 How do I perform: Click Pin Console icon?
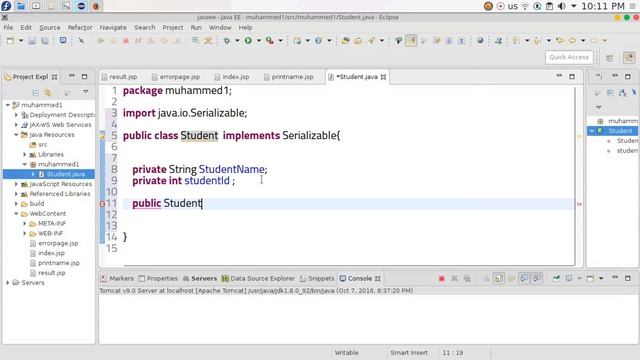pyautogui.click(x=556, y=278)
